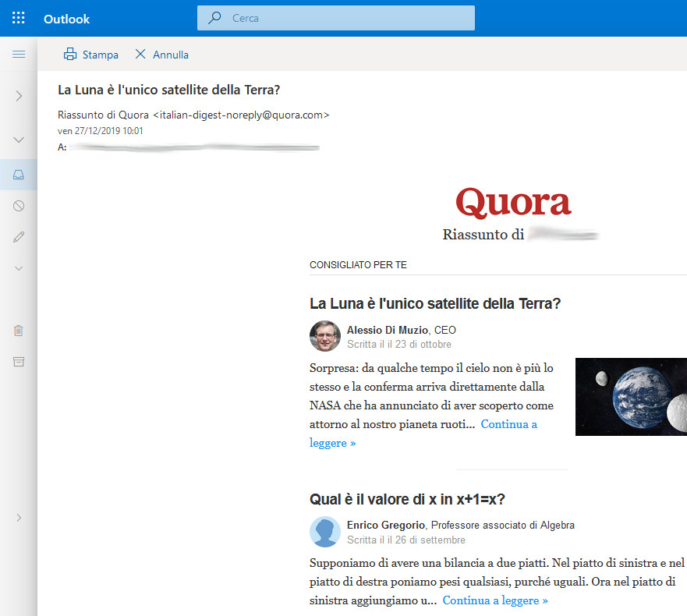The height and width of the screenshot is (616, 687).
Task: Click Stampa to print the email
Action: pyautogui.click(x=91, y=55)
